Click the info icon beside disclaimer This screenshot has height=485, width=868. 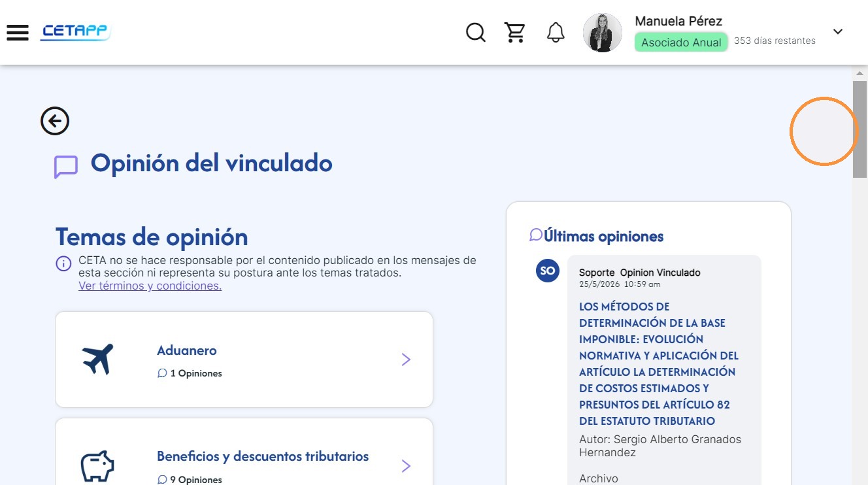(63, 263)
